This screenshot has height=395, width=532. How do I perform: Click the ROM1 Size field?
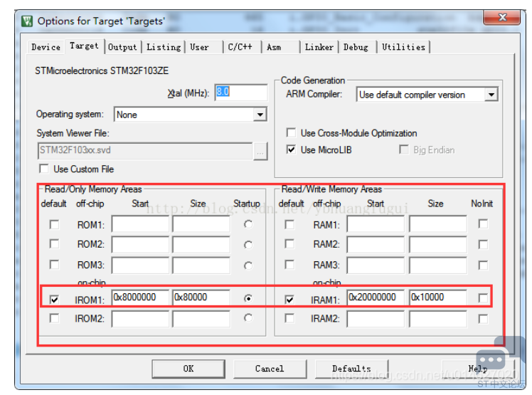tap(201, 224)
